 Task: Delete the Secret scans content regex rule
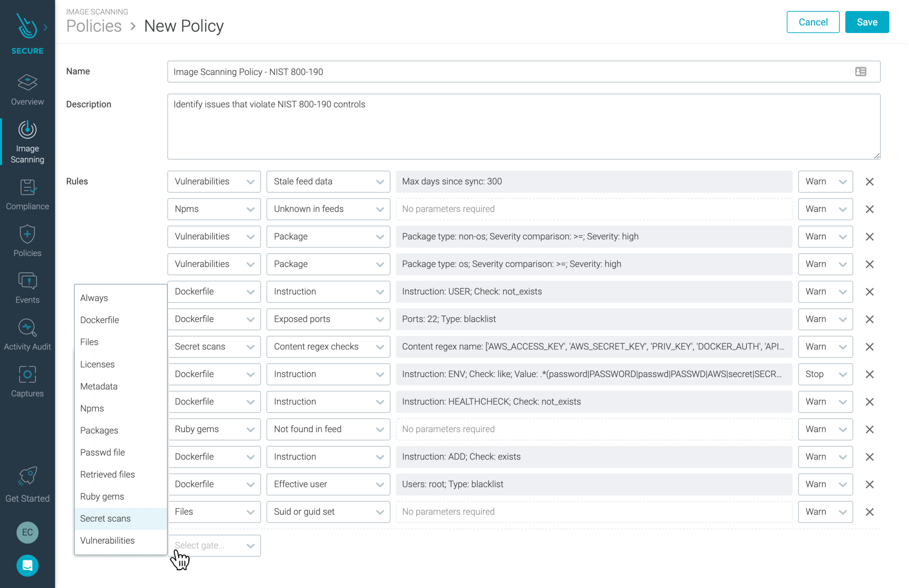click(x=869, y=347)
